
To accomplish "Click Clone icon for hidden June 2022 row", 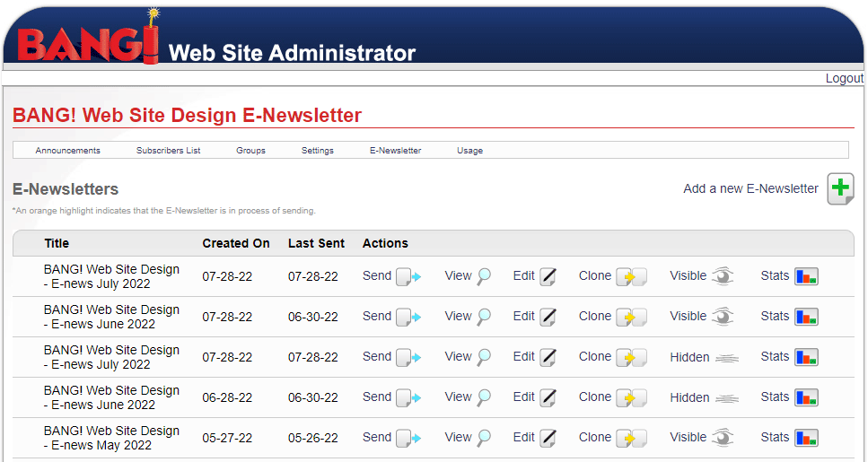I will point(632,397).
